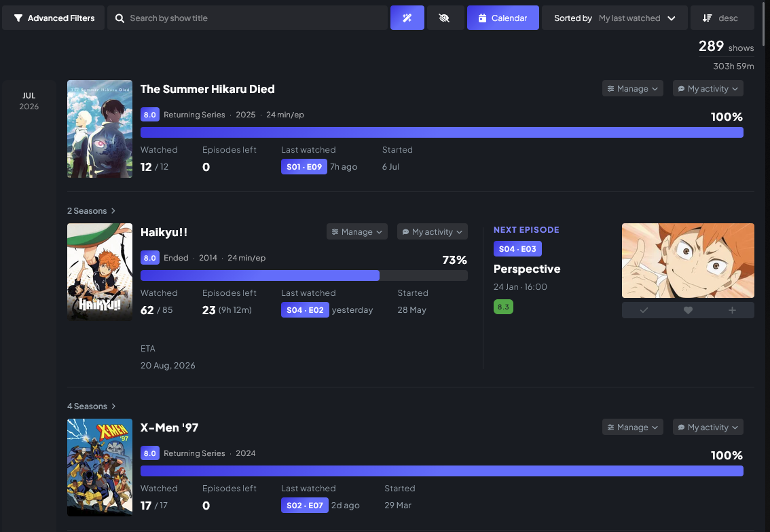The image size is (770, 532).
Task: Open the Calendar view
Action: click(x=503, y=18)
